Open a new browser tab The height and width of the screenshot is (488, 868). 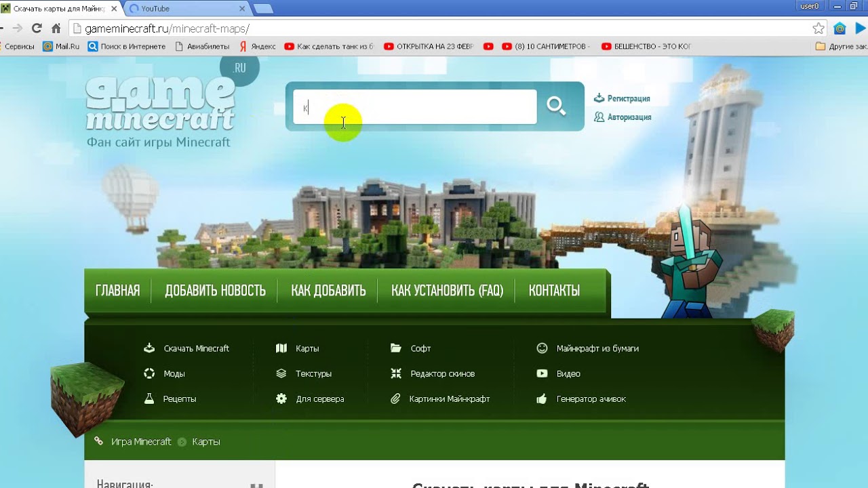pos(263,8)
